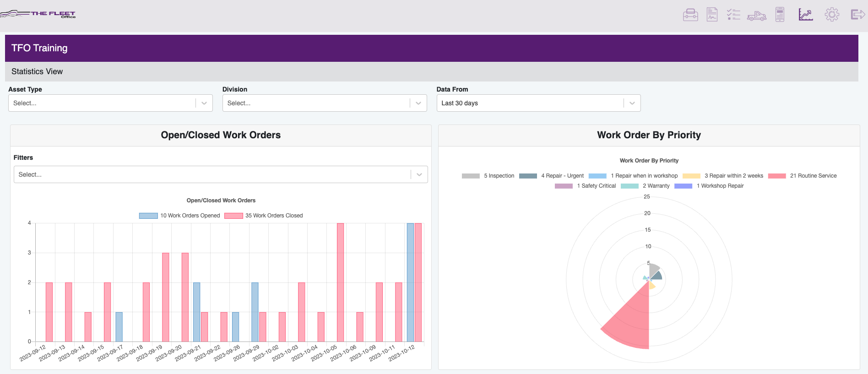This screenshot has height=374, width=868.
Task: Click The Fleet Office logo
Action: pos(38,14)
